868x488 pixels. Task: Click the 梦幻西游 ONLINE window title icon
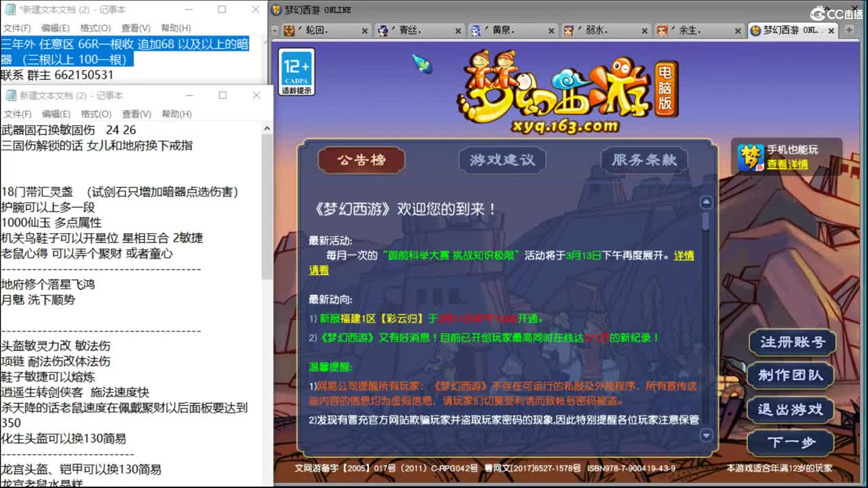[277, 9]
